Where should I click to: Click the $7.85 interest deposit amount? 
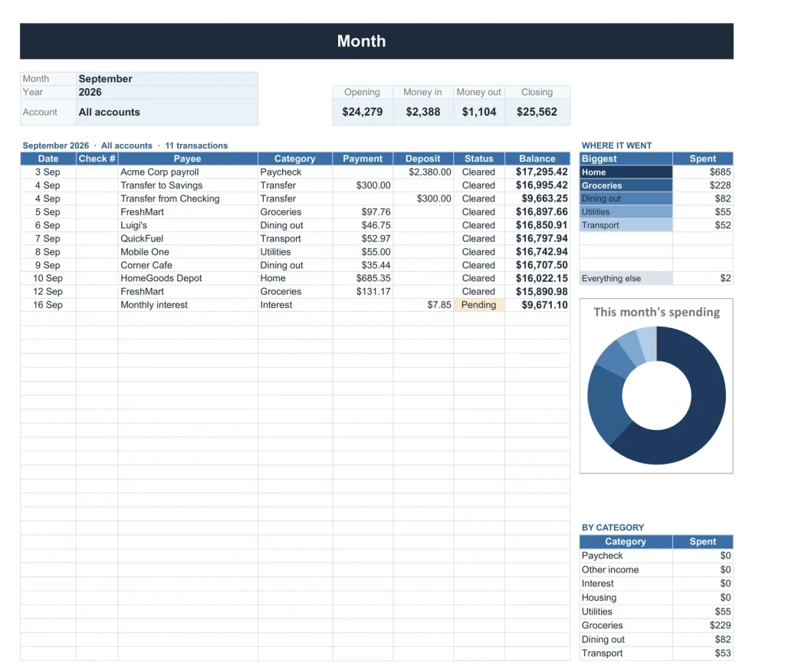(x=423, y=305)
